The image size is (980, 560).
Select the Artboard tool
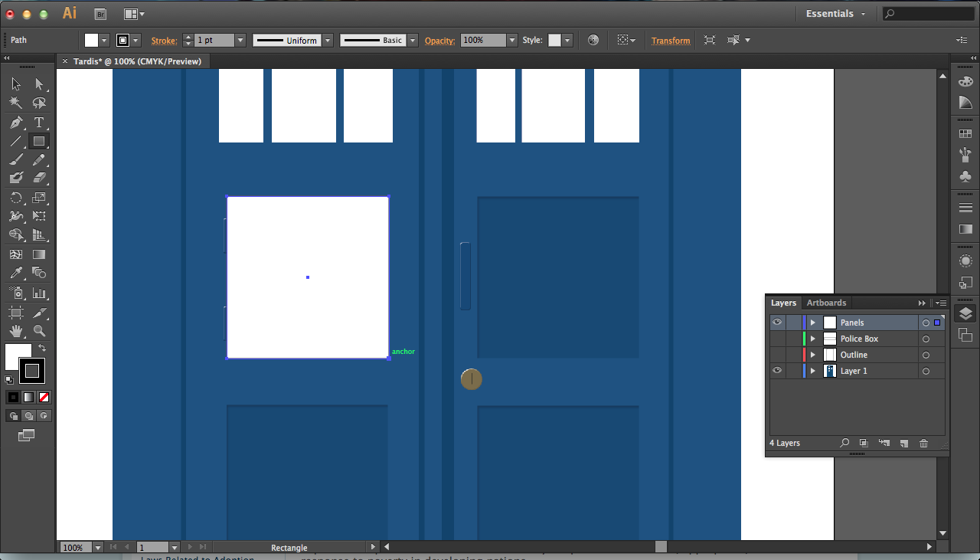click(16, 313)
